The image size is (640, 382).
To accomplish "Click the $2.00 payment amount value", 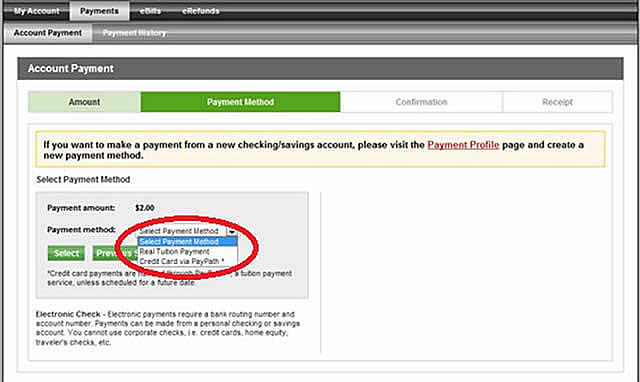I will point(145,208).
